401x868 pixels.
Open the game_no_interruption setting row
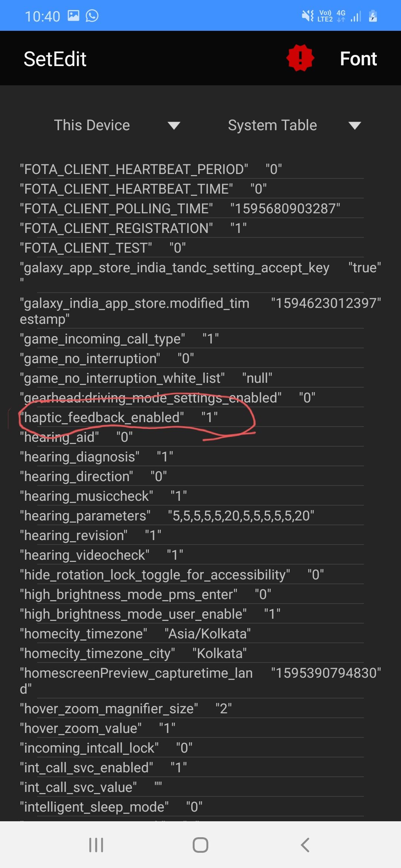[x=107, y=359]
